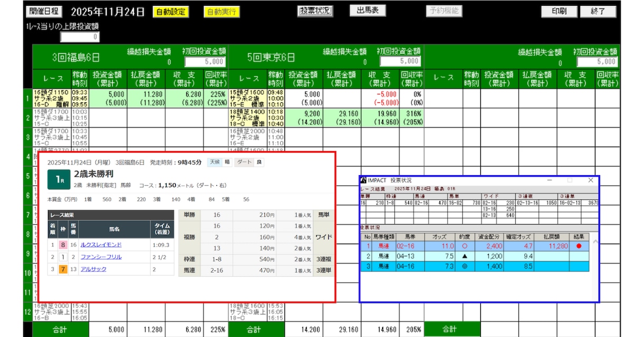This screenshot has height=337, width=644.
Task: Click the 3回福島6日 venue header
Action: pos(76,57)
